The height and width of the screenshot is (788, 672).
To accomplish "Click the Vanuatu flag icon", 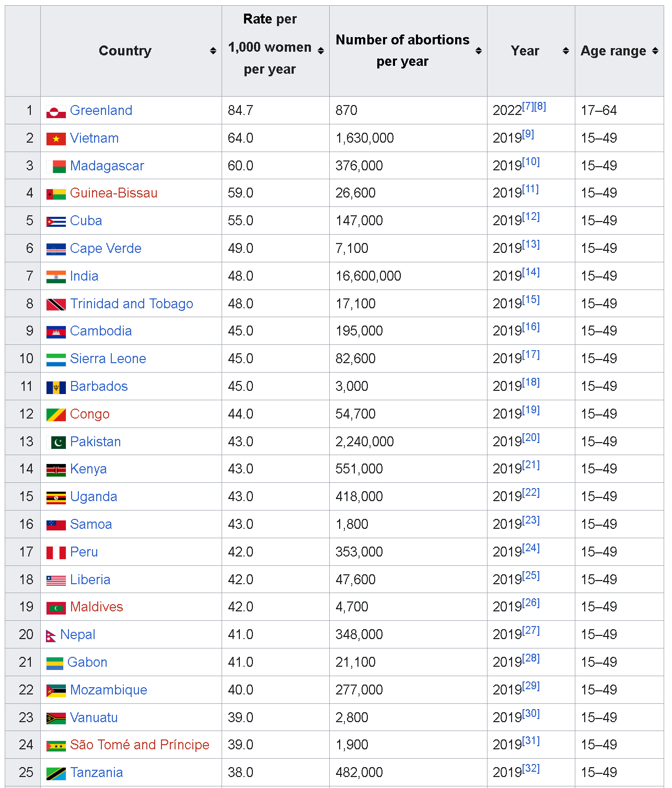I will coord(56,719).
